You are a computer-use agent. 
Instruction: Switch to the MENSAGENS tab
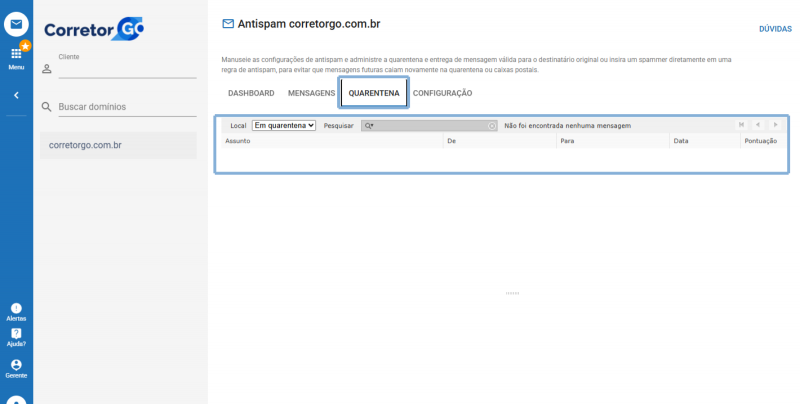[311, 93]
